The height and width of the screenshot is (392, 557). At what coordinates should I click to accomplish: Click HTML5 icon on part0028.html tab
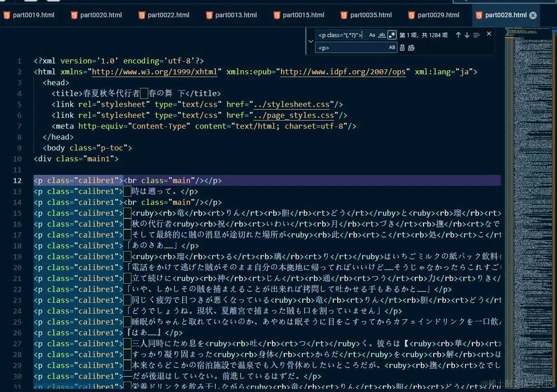click(x=479, y=15)
